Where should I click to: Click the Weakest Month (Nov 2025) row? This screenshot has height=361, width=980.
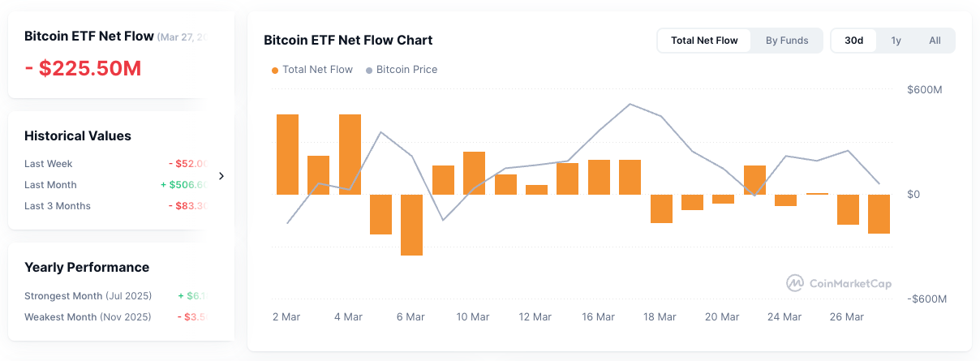(114, 317)
